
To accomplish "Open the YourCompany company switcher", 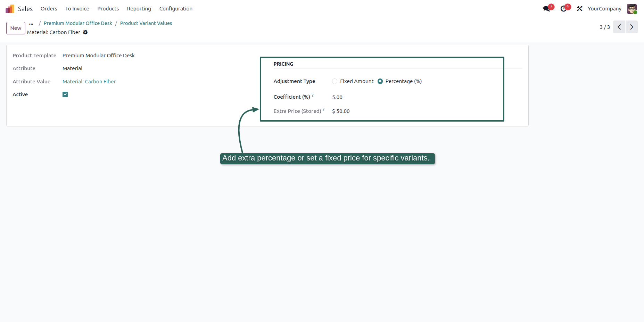I will [604, 9].
